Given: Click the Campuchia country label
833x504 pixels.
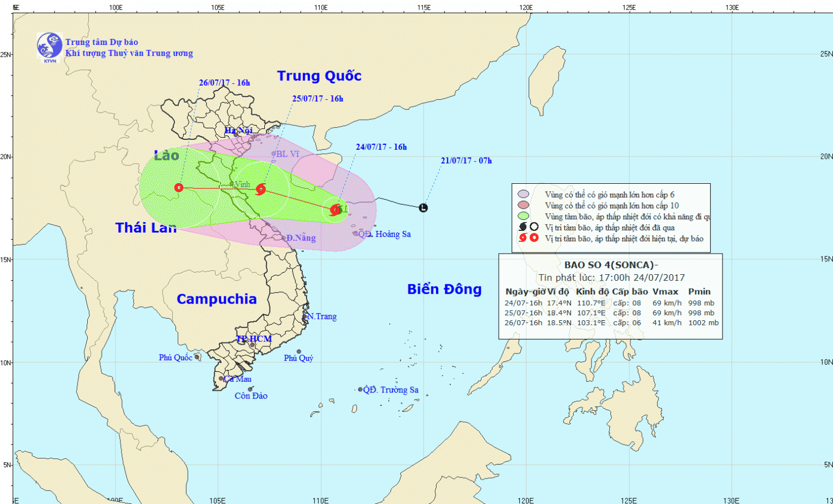Looking at the screenshot, I should (x=217, y=299).
